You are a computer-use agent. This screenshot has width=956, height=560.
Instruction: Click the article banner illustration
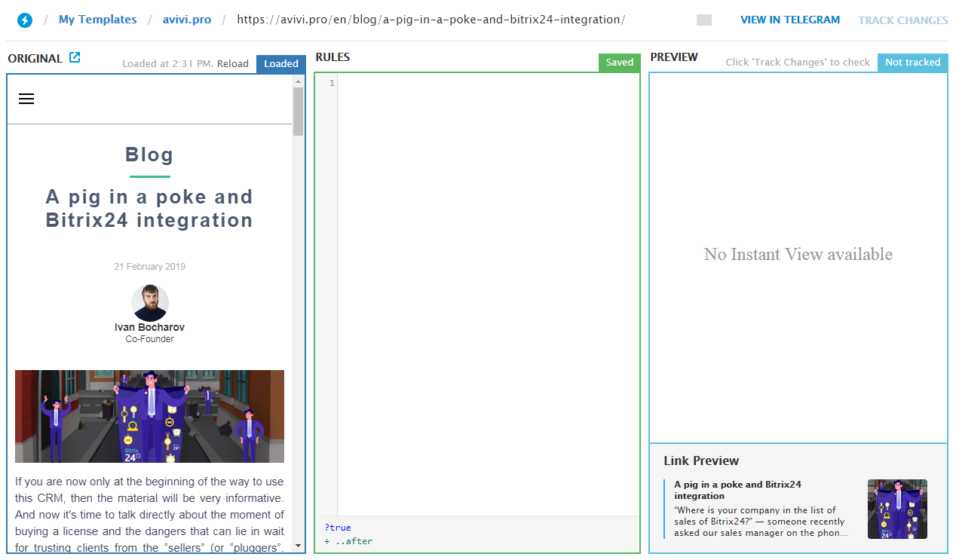(x=149, y=416)
